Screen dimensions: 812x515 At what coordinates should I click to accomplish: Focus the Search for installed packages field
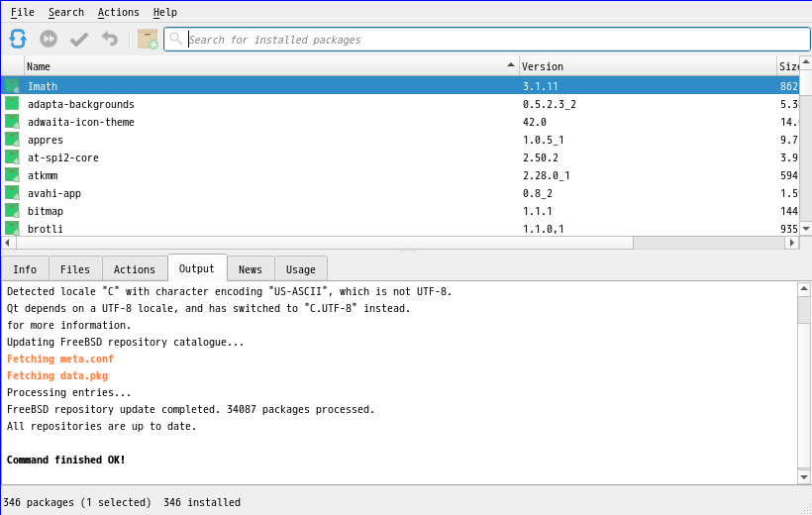[487, 40]
